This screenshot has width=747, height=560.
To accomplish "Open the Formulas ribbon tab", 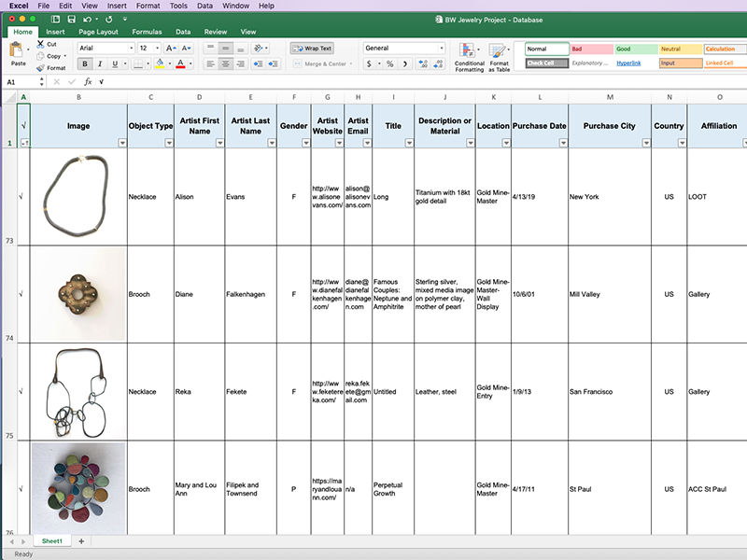I will 147,32.
